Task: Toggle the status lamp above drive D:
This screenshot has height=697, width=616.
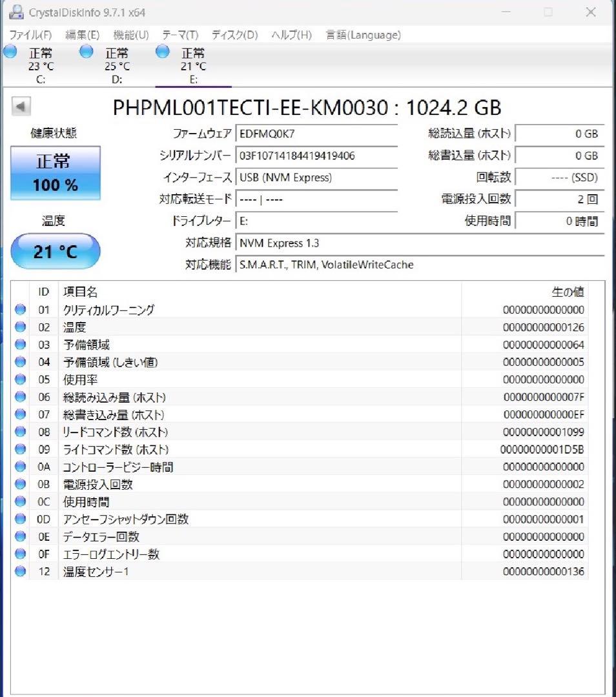Action: click(x=86, y=52)
